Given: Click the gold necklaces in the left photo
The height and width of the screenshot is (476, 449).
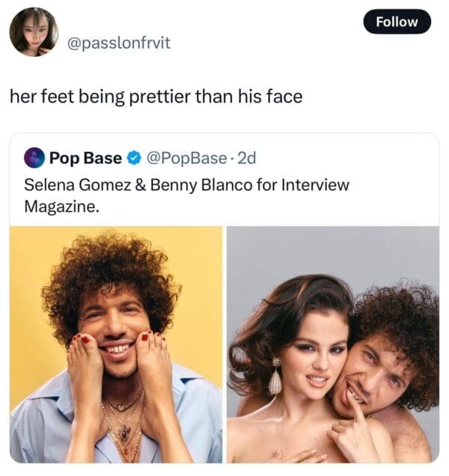Looking at the screenshot, I should point(123,419).
